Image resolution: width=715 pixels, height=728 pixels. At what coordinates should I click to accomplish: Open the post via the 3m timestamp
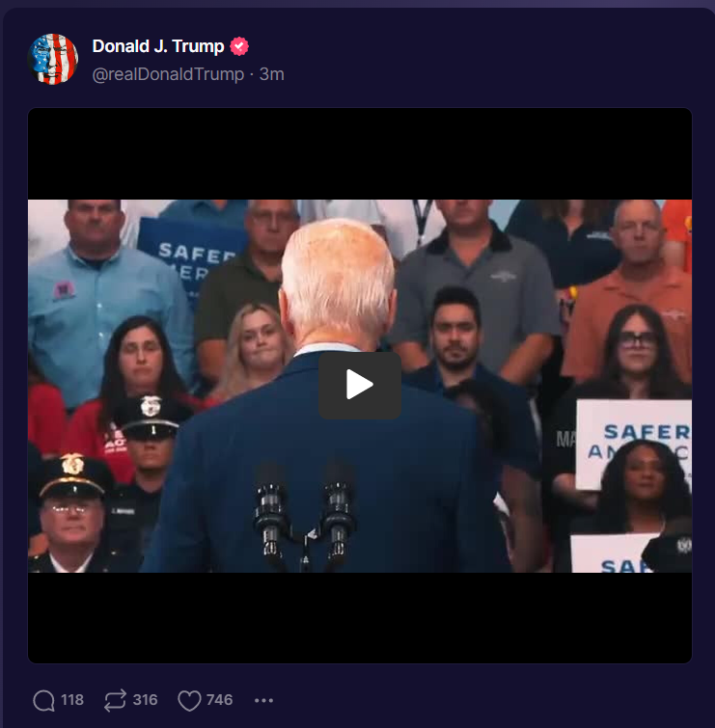[x=272, y=74]
